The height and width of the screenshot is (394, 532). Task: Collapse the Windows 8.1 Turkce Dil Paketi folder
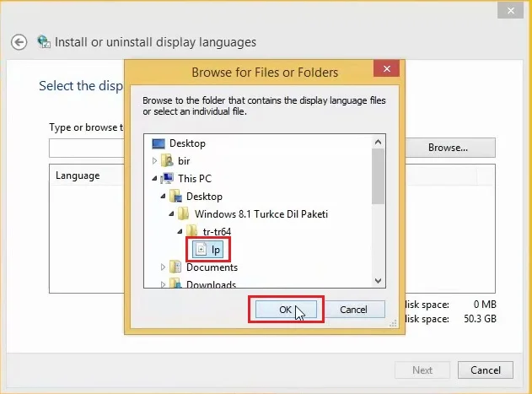click(x=171, y=214)
